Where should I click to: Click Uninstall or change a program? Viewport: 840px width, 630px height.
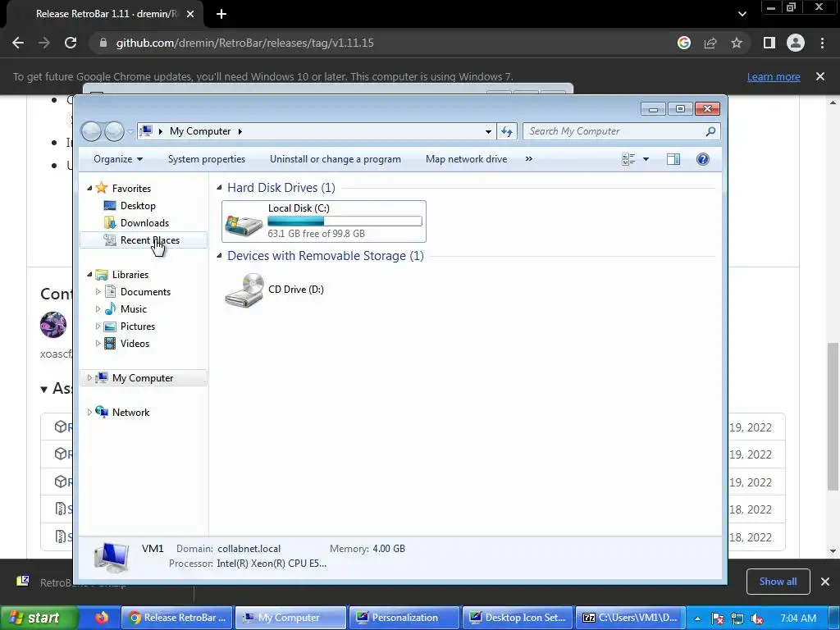[x=336, y=159]
